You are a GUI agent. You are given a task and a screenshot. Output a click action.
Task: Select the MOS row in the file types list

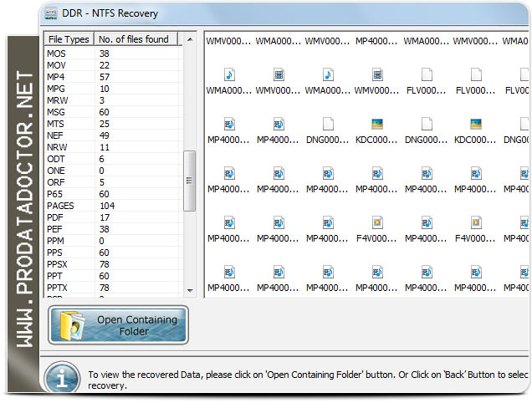113,54
